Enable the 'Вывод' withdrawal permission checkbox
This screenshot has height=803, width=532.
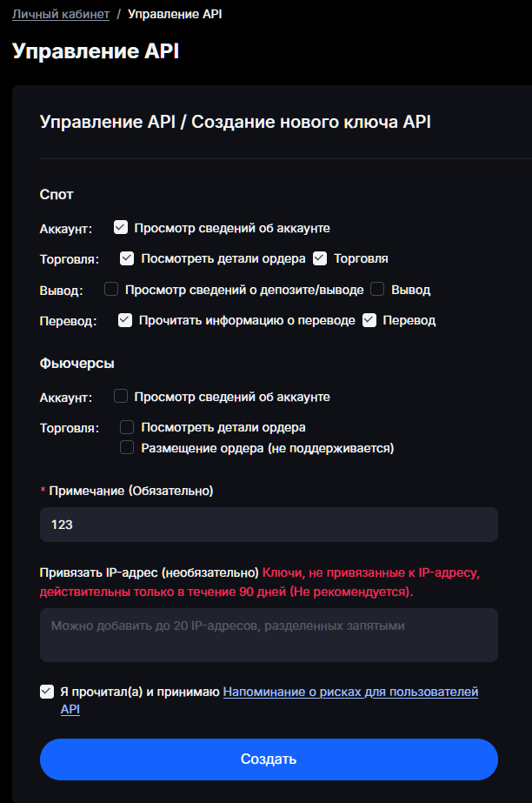tap(377, 289)
